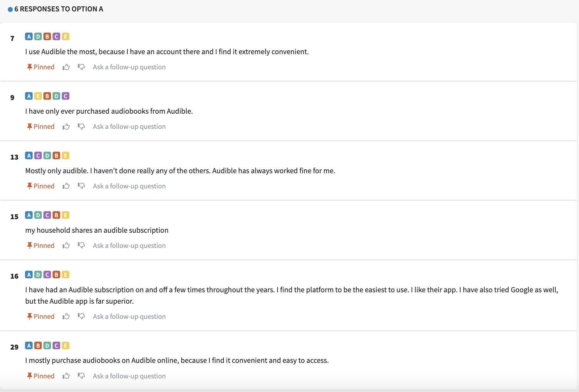The height and width of the screenshot is (392, 579).
Task: Thumbs down response 29
Action: (81, 376)
